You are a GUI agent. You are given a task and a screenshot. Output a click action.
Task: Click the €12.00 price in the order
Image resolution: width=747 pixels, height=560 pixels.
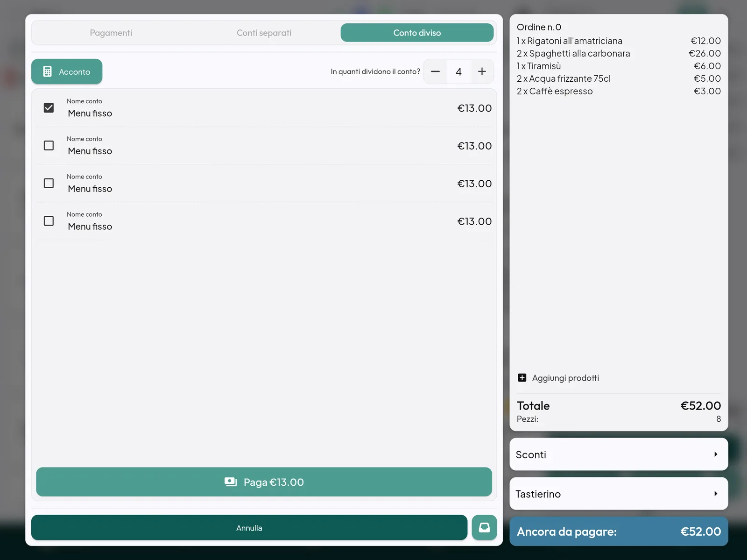tap(705, 41)
